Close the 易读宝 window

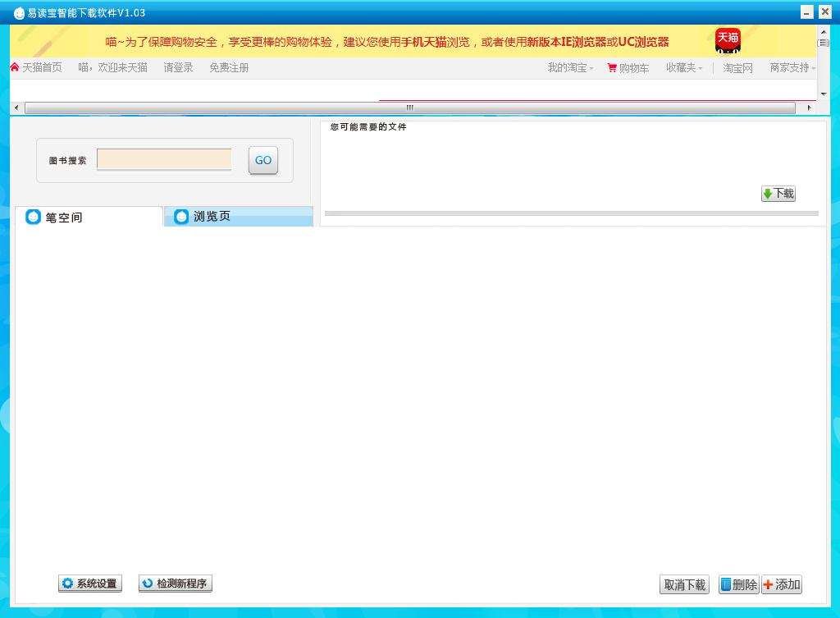(825, 11)
